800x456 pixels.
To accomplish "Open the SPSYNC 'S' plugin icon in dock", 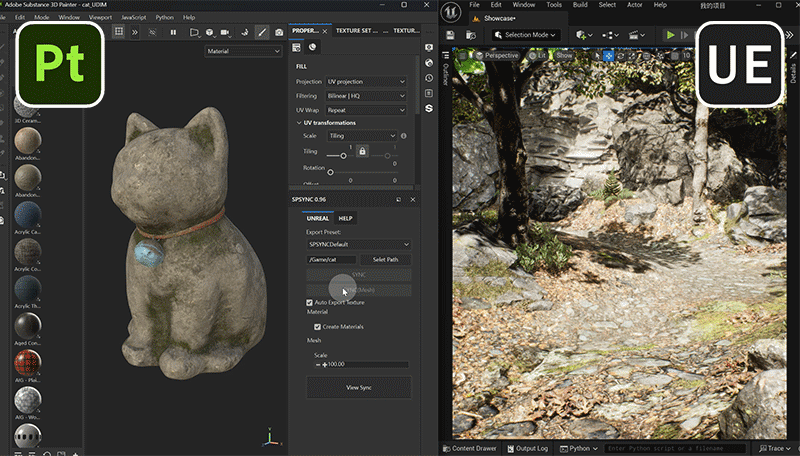I will point(429,109).
